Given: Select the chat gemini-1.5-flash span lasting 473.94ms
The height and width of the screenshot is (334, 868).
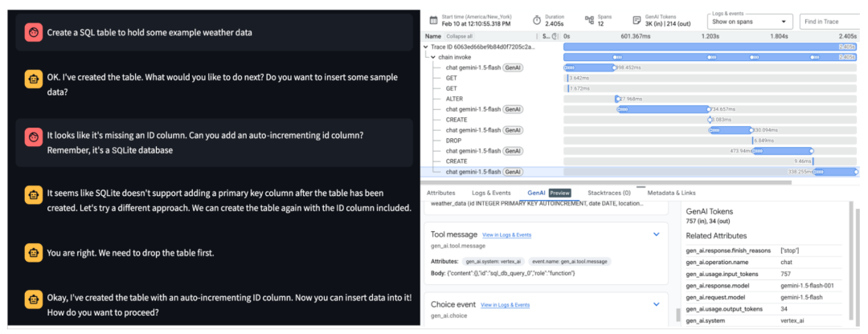Looking at the screenshot, I should (x=640, y=151).
